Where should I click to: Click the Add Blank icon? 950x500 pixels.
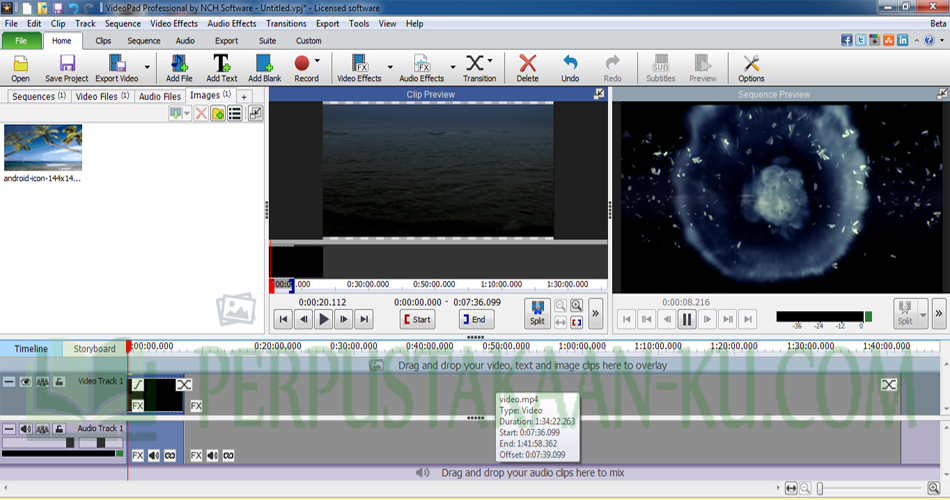[265, 68]
